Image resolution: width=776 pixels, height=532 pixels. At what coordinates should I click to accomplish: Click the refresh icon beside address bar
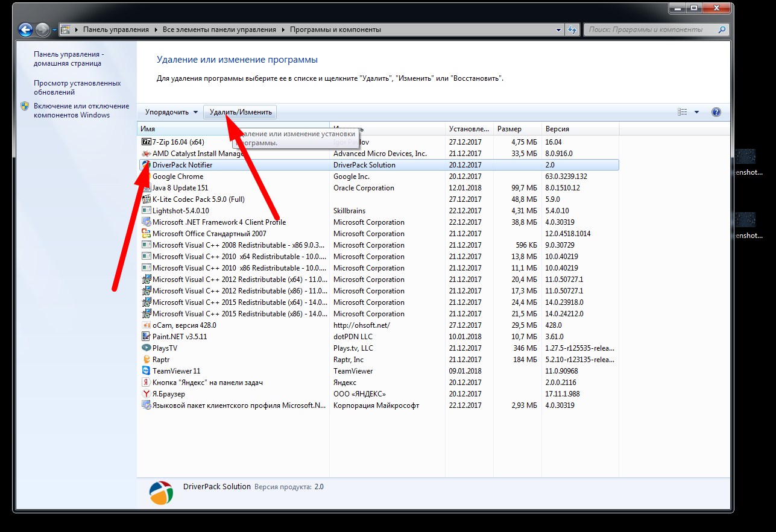(572, 30)
